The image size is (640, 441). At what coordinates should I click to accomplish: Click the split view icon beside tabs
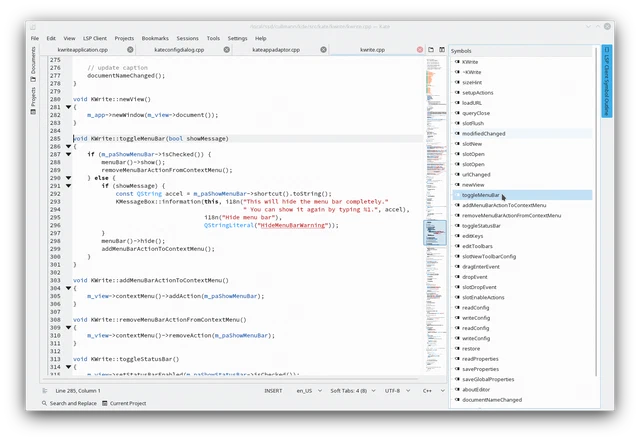[x=442, y=49]
